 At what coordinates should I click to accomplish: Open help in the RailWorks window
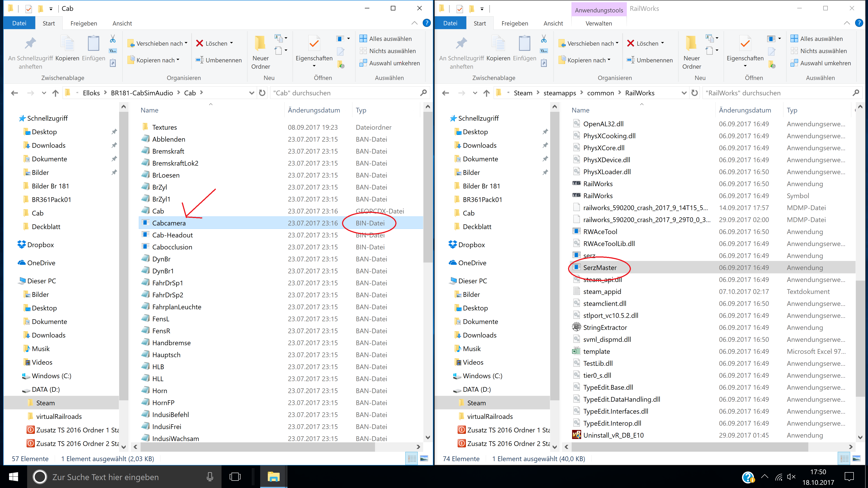(859, 23)
